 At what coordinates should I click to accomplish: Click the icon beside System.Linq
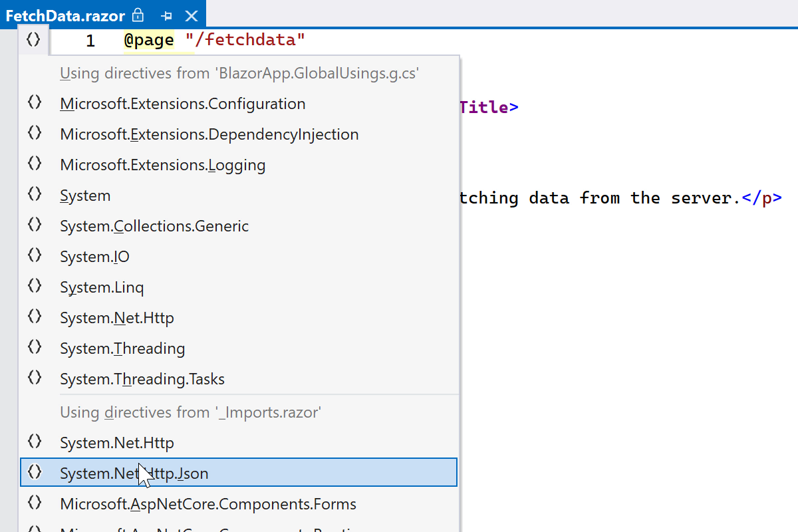[x=35, y=286]
